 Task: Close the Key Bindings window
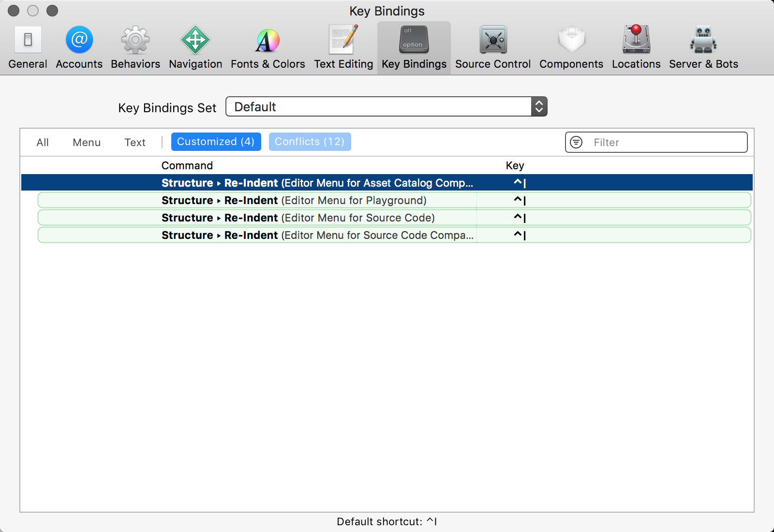(14, 11)
